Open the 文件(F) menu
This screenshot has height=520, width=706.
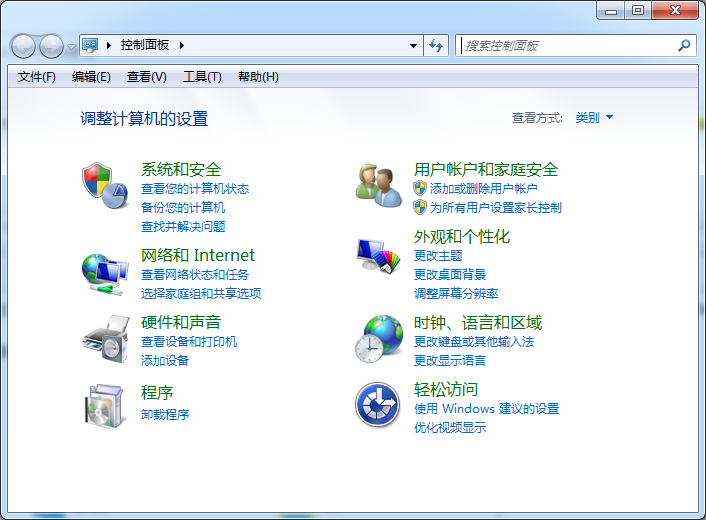coord(37,77)
